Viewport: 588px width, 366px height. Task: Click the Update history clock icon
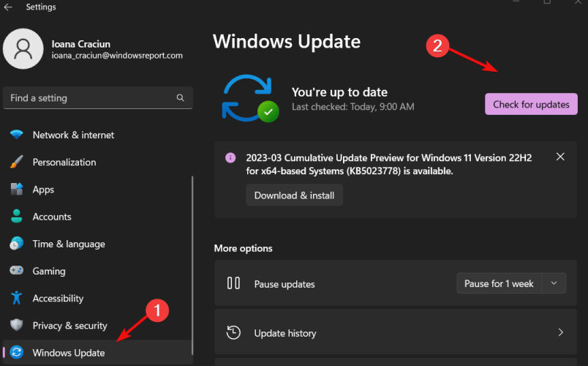(x=233, y=332)
